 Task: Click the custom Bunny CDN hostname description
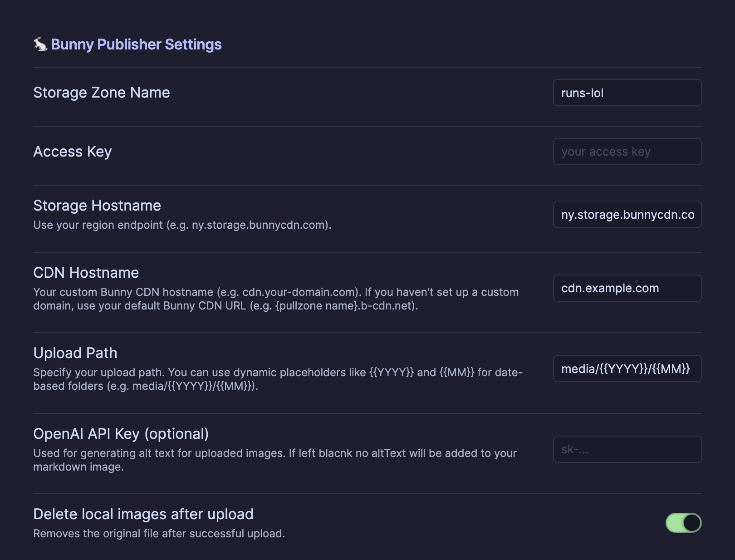point(276,299)
